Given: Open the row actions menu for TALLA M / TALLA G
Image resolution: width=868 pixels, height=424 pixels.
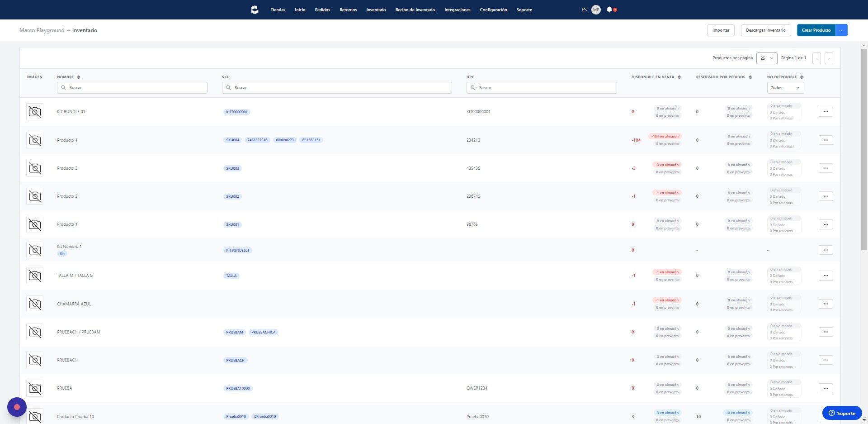Looking at the screenshot, I should [826, 275].
